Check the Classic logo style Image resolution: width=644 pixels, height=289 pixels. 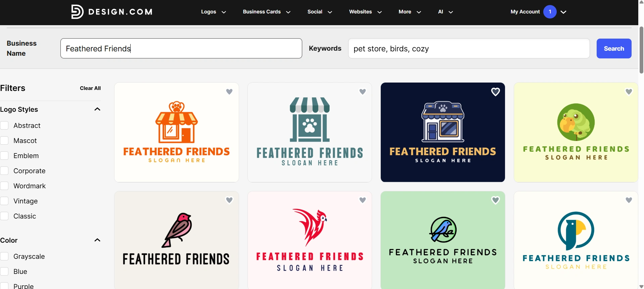[4, 216]
